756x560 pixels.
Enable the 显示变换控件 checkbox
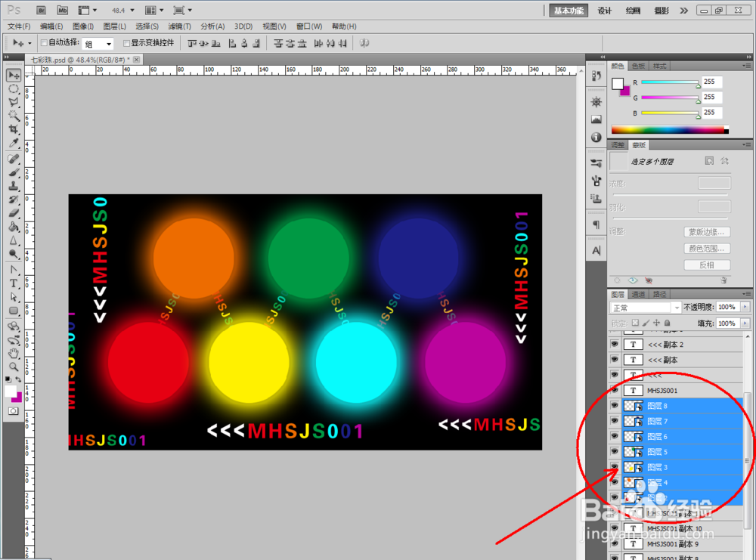(127, 43)
